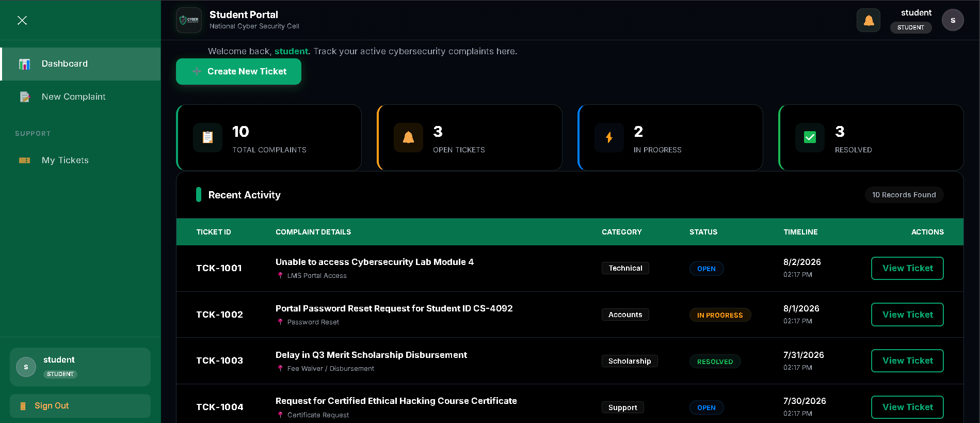Screen dimensions: 980x423
Task: View Ticket for TCK-1003
Action: [907, 361]
